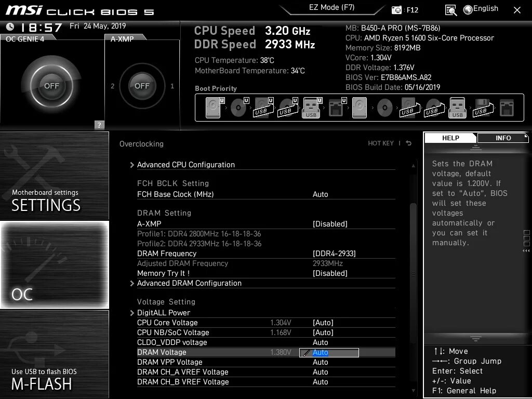This screenshot has width=532, height=399.
Task: Open CPU NB/SoC Voltage [Auto] dropdown
Action: [323, 332]
